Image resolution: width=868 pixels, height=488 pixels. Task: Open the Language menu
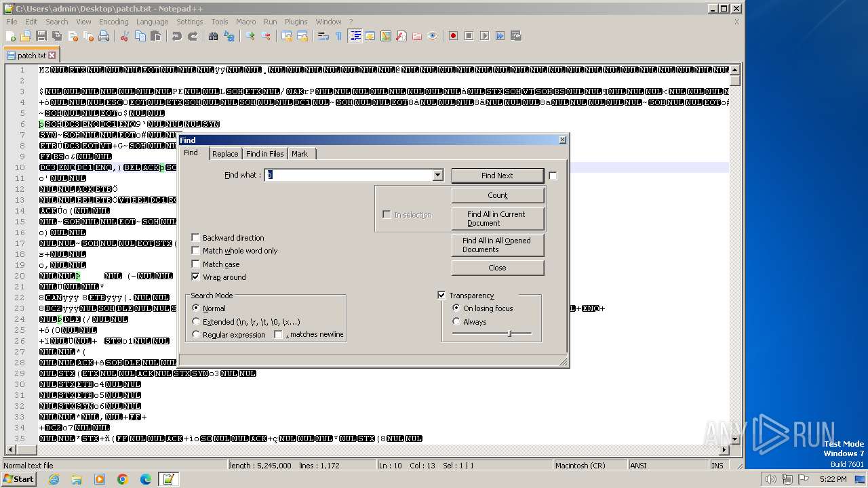[x=152, y=22]
